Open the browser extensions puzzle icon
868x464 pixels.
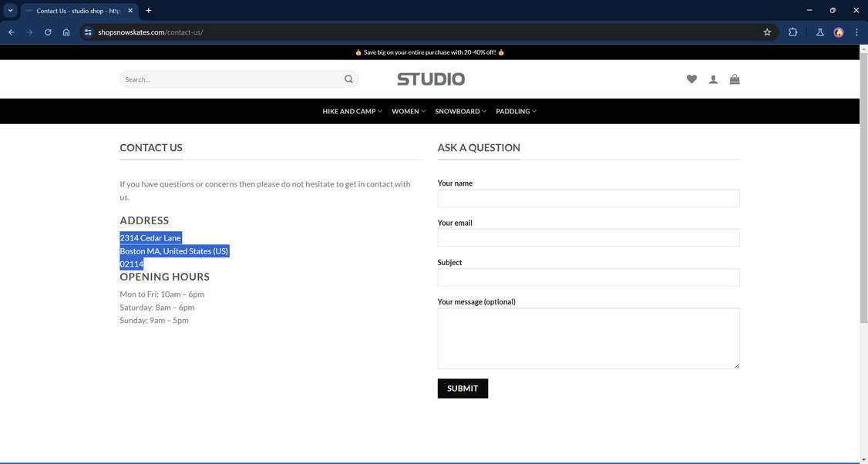(x=792, y=32)
